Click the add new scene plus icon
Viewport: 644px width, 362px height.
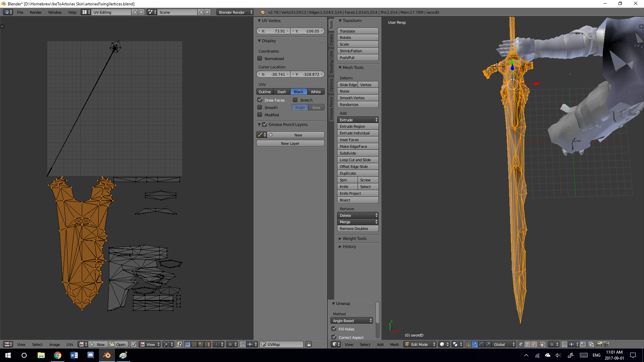pyautogui.click(x=201, y=12)
